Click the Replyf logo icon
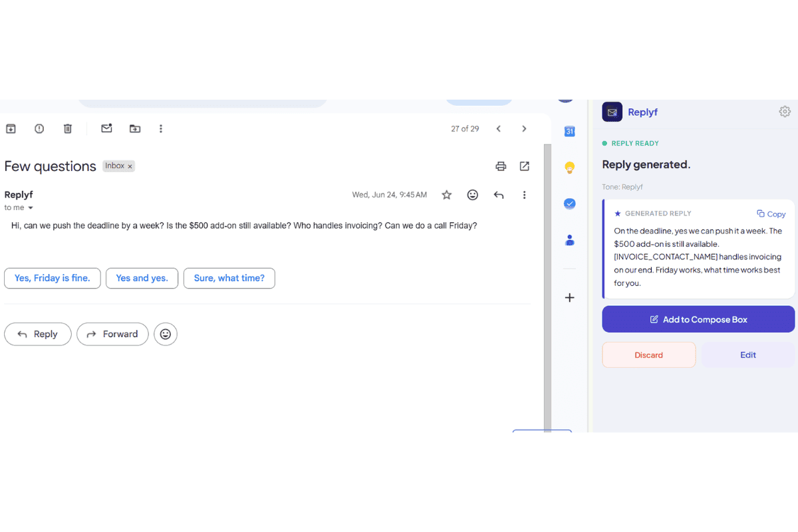Screen dimensions: 798x532 tap(612, 112)
